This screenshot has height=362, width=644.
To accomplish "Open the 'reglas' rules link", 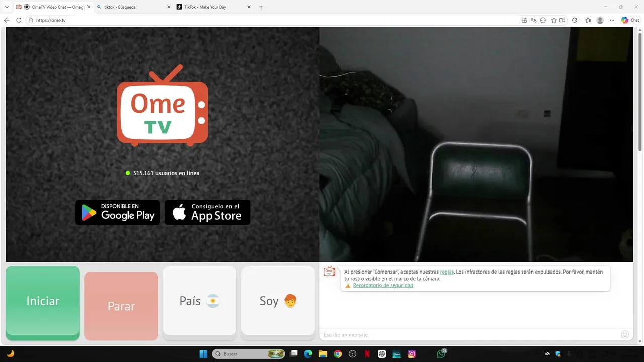I will click(x=447, y=271).
